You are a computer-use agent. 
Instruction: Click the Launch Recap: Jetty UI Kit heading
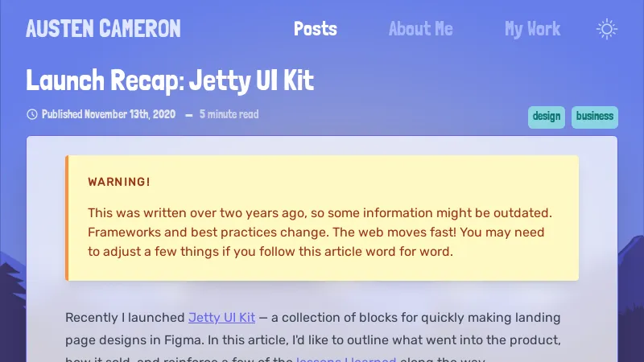coord(170,80)
